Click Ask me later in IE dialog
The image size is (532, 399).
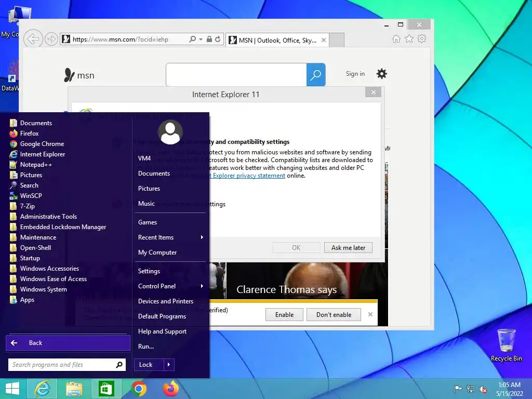(x=348, y=248)
